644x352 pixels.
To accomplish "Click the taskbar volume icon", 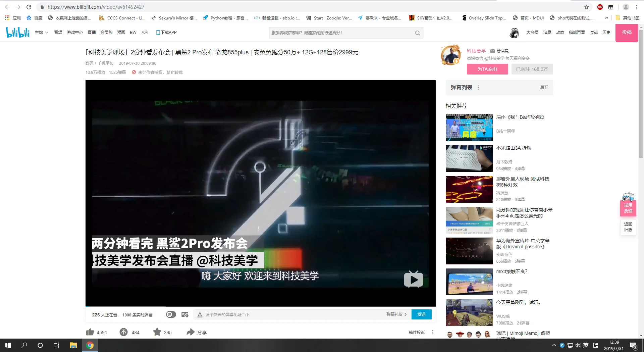I will pyautogui.click(x=578, y=345).
